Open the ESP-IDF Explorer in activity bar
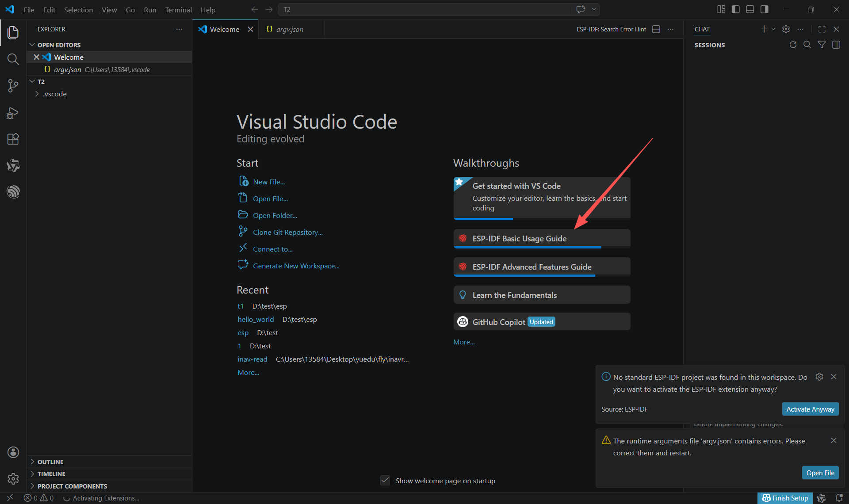The height and width of the screenshot is (504, 849). pyautogui.click(x=13, y=192)
